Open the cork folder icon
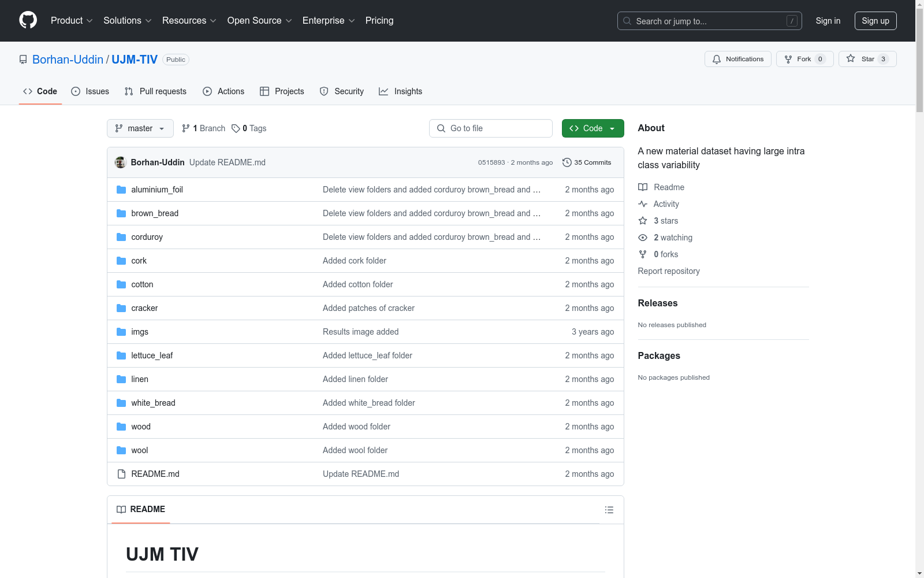 (x=121, y=261)
